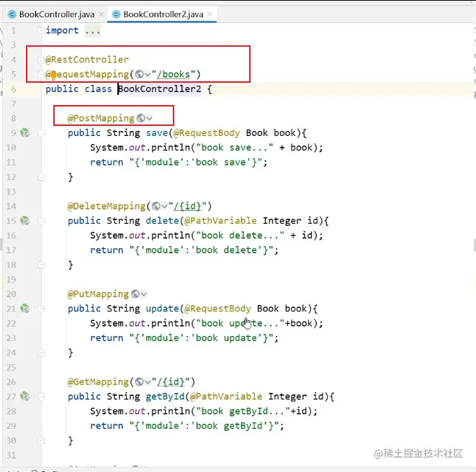Collapse fold marker at @RestController line

tap(41, 60)
